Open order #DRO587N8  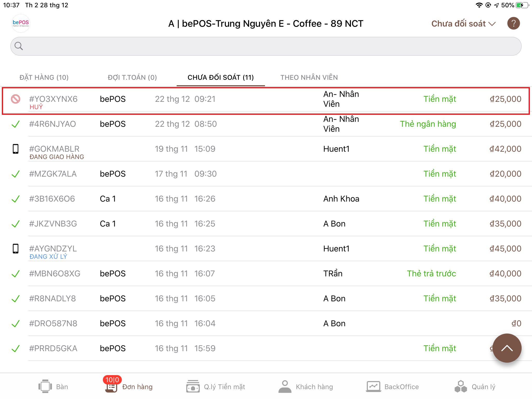coord(266,323)
